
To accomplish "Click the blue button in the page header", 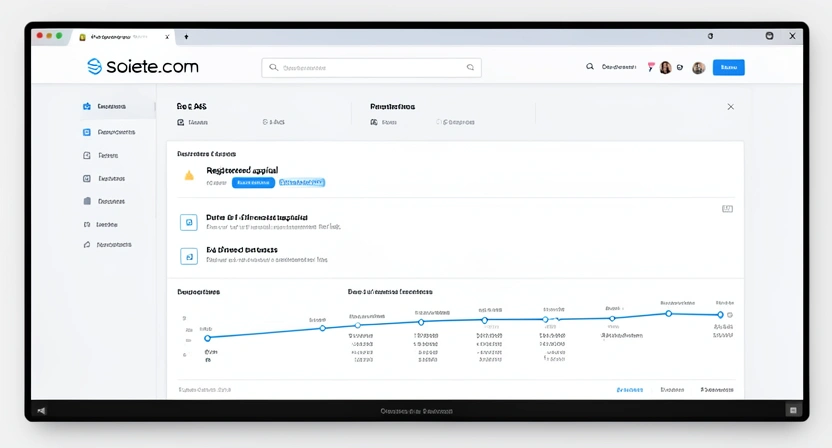I will pos(729,67).
